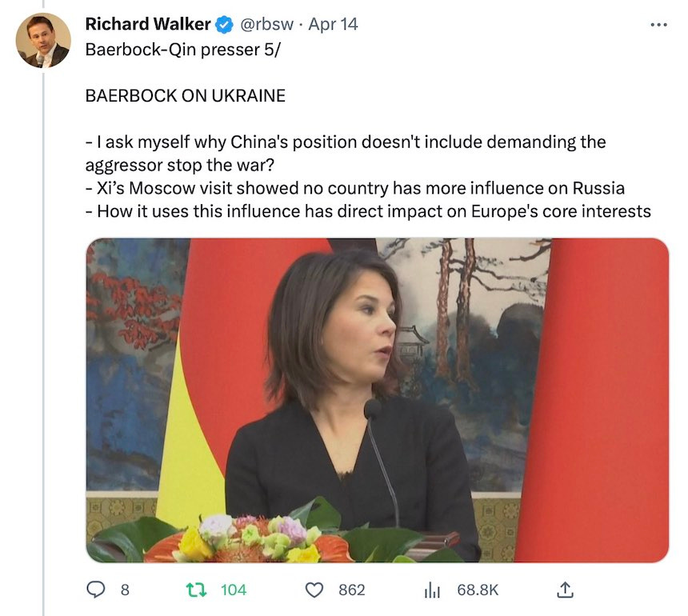View analytics via the bar chart icon
Viewport: 688px width, 616px height.
point(432,590)
